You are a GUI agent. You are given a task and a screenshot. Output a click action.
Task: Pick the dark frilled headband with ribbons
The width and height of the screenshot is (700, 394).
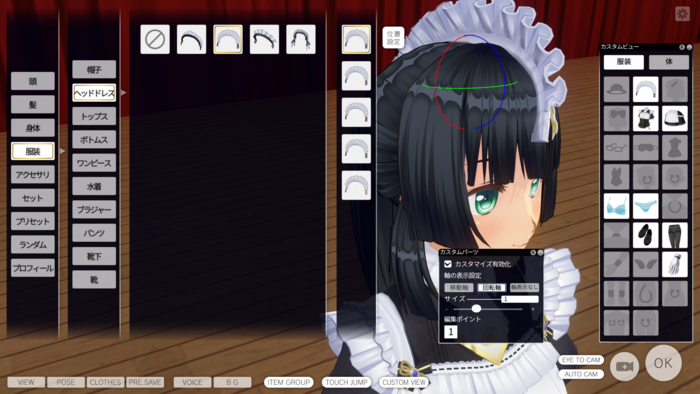(x=264, y=39)
